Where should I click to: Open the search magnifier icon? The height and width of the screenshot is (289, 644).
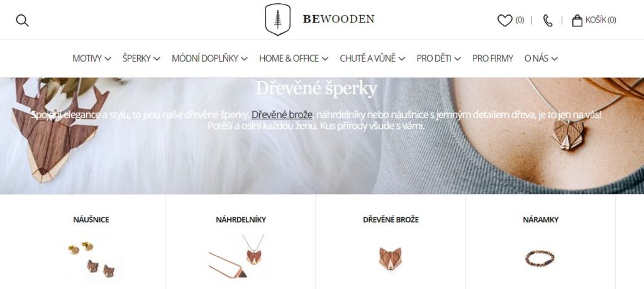click(22, 21)
